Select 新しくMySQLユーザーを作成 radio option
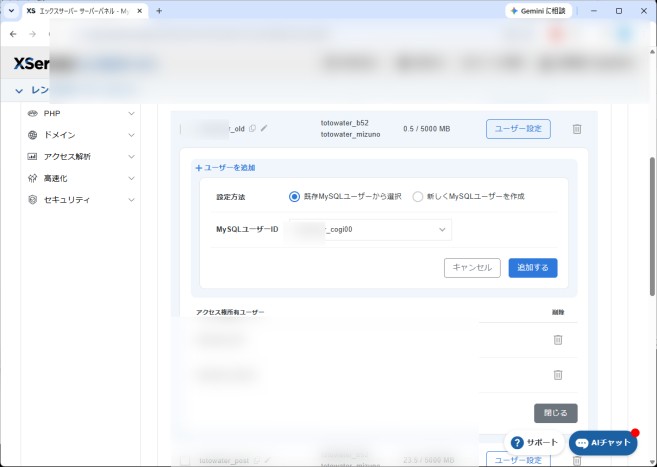Viewport: 657px width, 467px height. point(417,196)
